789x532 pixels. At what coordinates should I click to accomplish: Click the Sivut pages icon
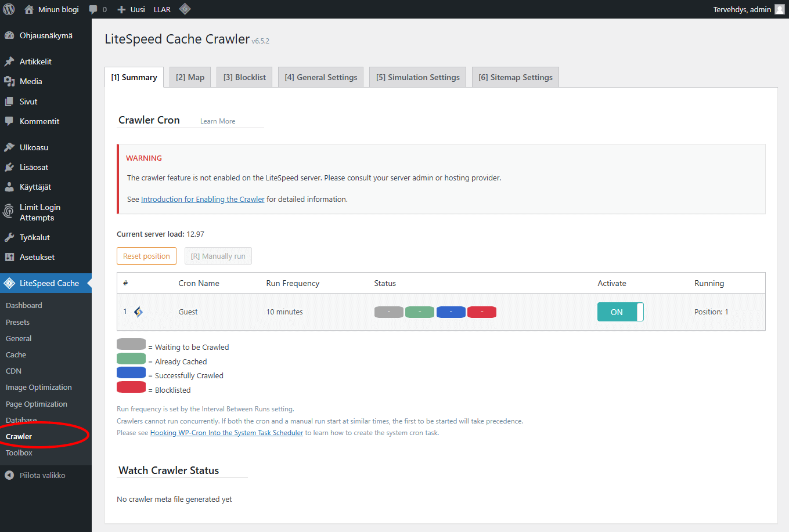pos(9,102)
